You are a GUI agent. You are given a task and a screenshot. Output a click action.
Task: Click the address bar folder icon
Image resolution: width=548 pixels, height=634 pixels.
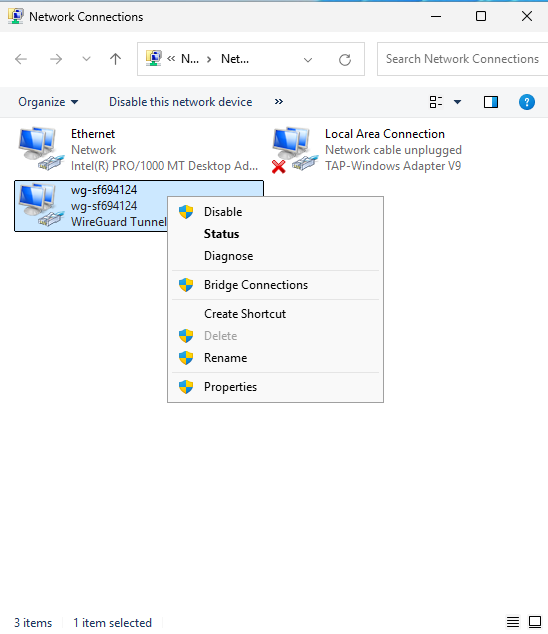pyautogui.click(x=154, y=59)
